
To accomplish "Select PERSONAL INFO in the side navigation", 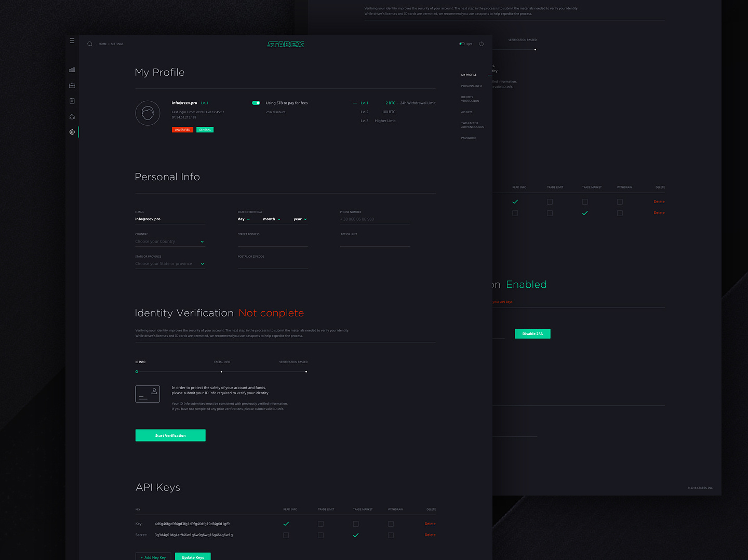I will 471,85.
